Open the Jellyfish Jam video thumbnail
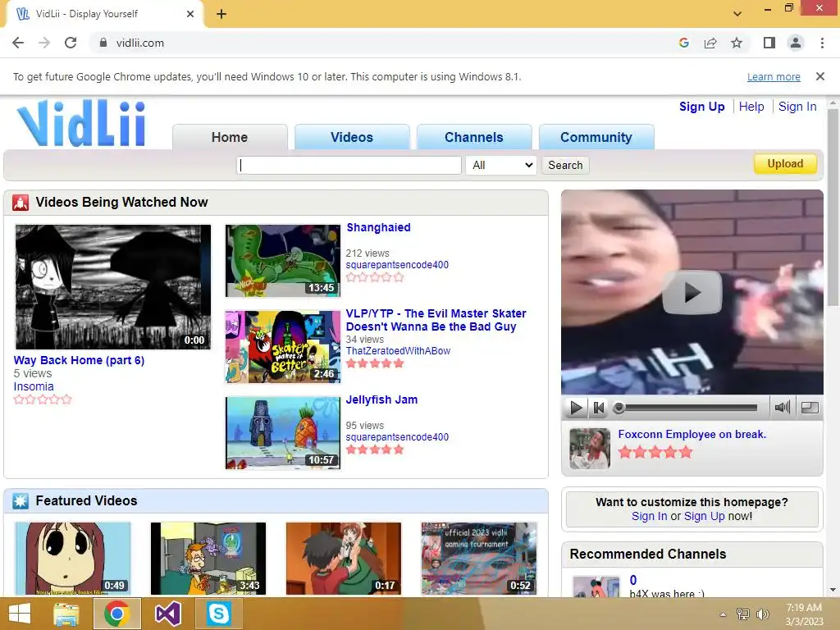The height and width of the screenshot is (630, 840). [x=283, y=433]
